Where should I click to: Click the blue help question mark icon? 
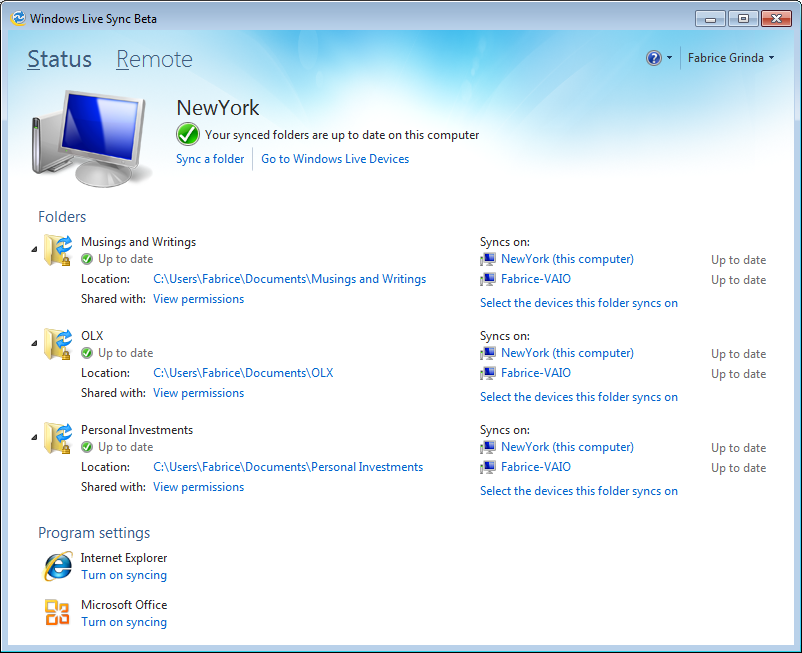[654, 58]
